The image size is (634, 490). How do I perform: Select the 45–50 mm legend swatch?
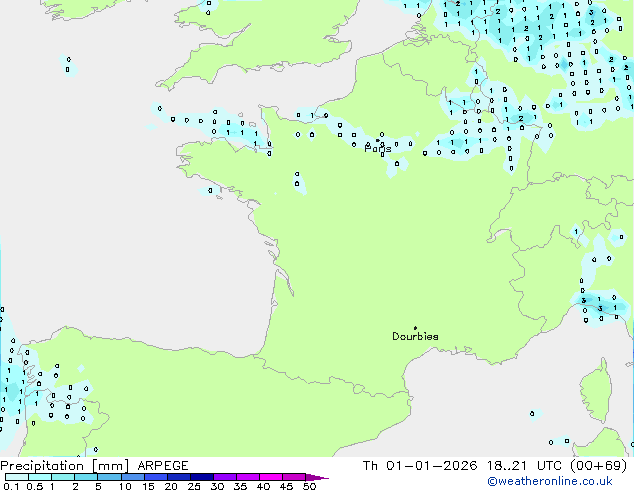(x=294, y=477)
